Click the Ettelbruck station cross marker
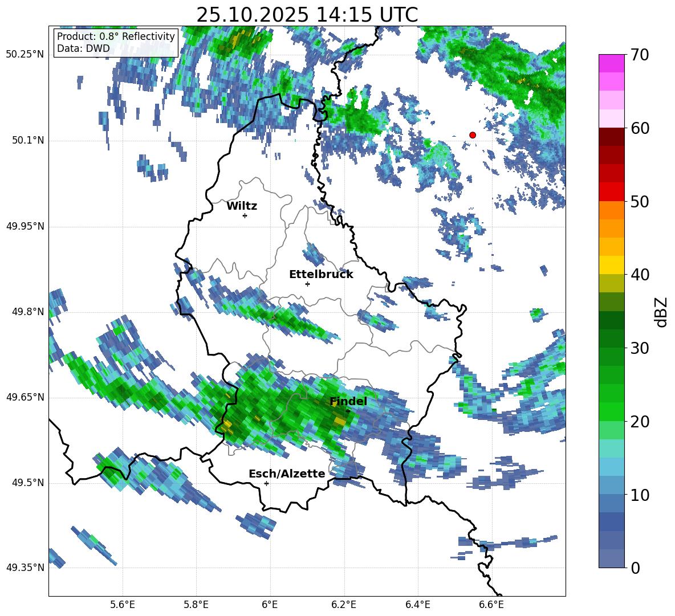The width and height of the screenshot is (675, 616). (x=307, y=284)
